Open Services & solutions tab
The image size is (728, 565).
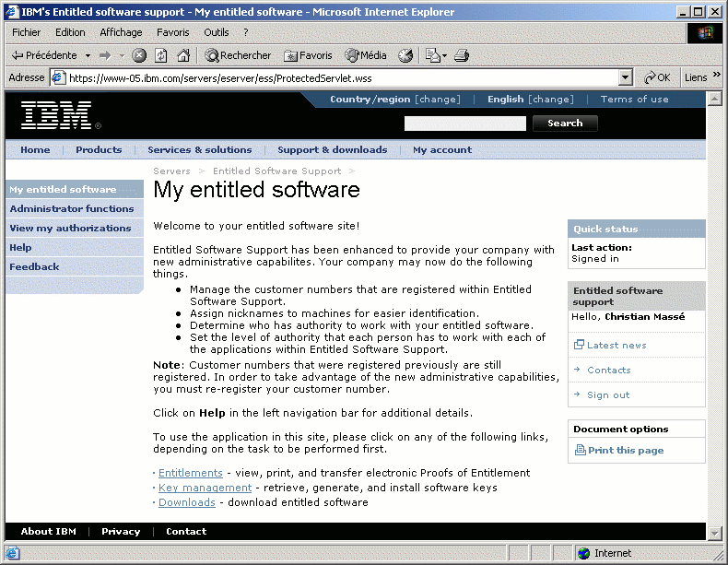(200, 149)
